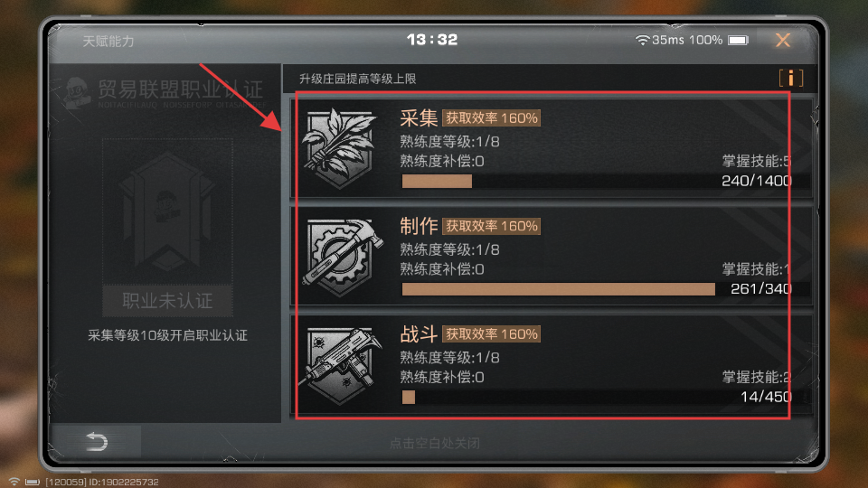Click the 升级庄园提高等级上限 header text

coord(358,79)
